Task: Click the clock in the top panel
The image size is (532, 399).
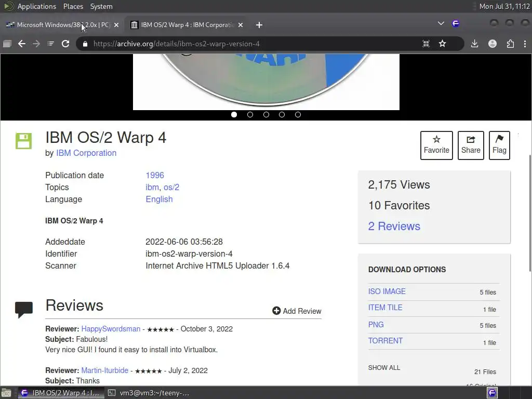Action: 504,6
